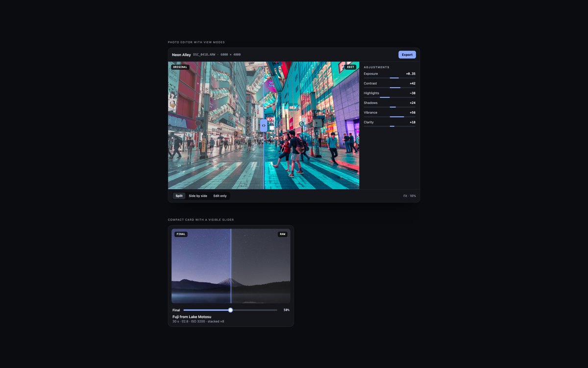This screenshot has height=368, width=588.
Task: Adjust the Clarity slider
Action: tap(390, 126)
